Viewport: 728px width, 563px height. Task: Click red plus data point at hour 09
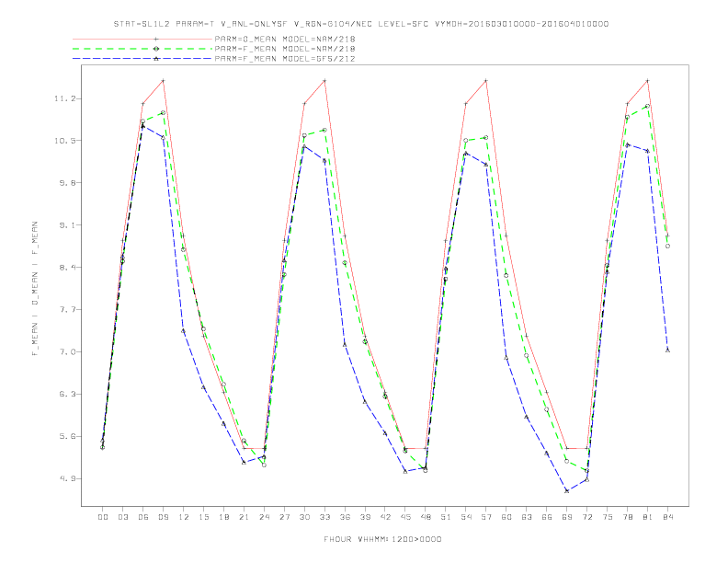coord(163,81)
